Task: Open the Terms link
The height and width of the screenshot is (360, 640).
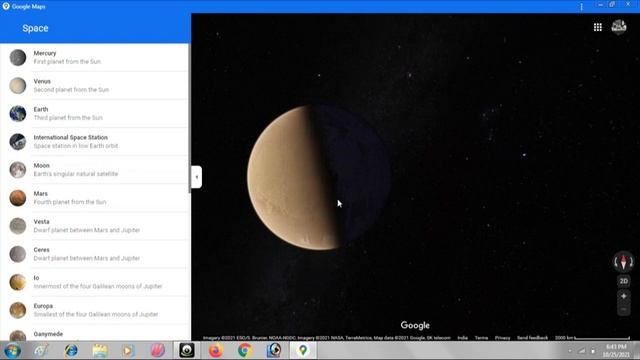Action: coord(481,338)
